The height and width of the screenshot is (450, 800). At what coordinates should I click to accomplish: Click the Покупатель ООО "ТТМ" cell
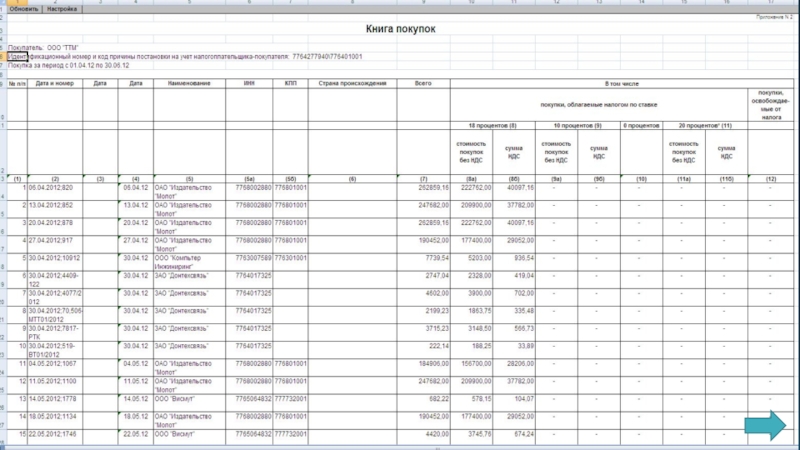pos(45,48)
